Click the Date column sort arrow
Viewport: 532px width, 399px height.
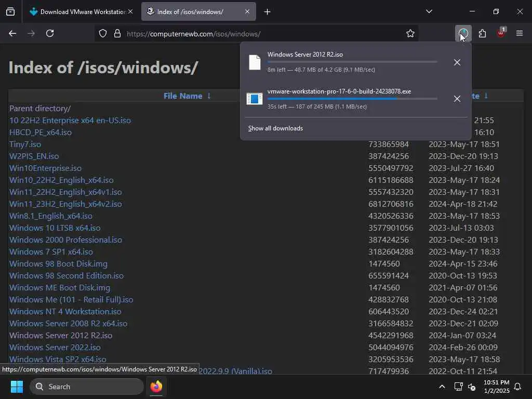click(x=486, y=96)
